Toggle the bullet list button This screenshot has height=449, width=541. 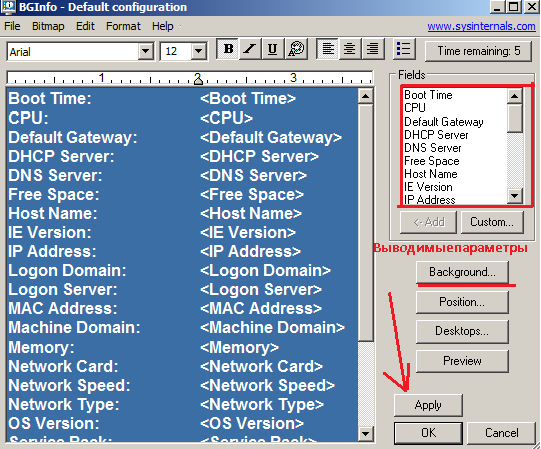click(403, 49)
